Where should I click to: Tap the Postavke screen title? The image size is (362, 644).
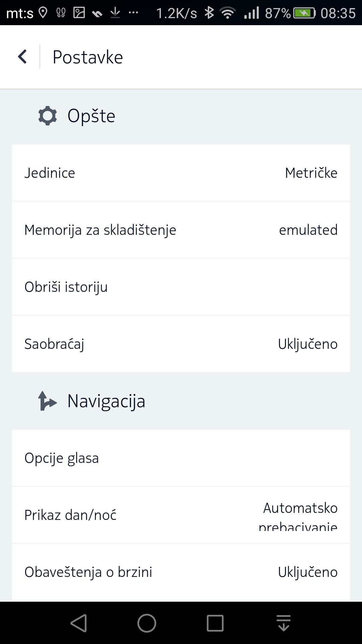tap(88, 57)
